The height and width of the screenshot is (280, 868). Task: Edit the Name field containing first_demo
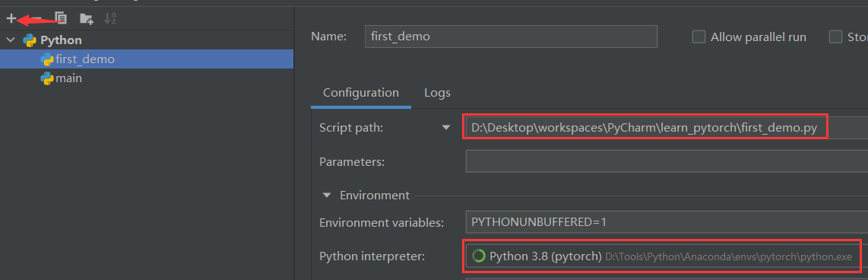pyautogui.click(x=511, y=37)
